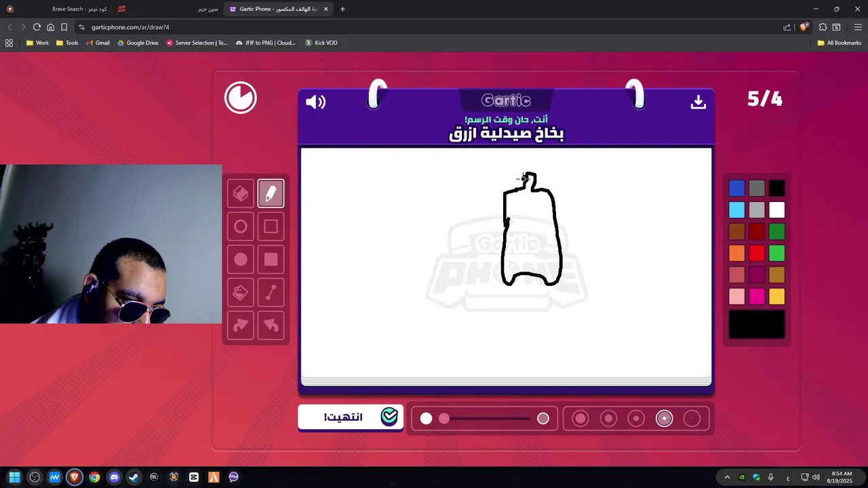This screenshot has width=868, height=488.
Task: Select the eraser tool
Action: coord(240,194)
